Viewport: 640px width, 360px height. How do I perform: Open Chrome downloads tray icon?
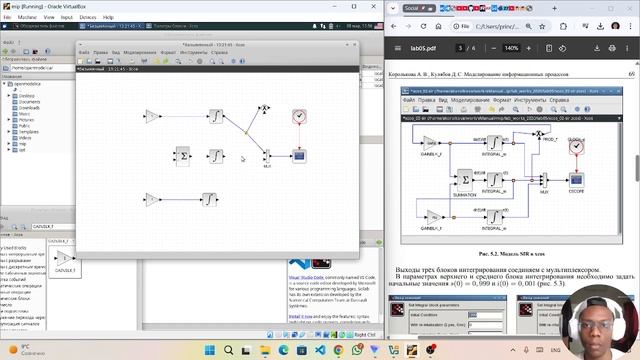(x=600, y=26)
